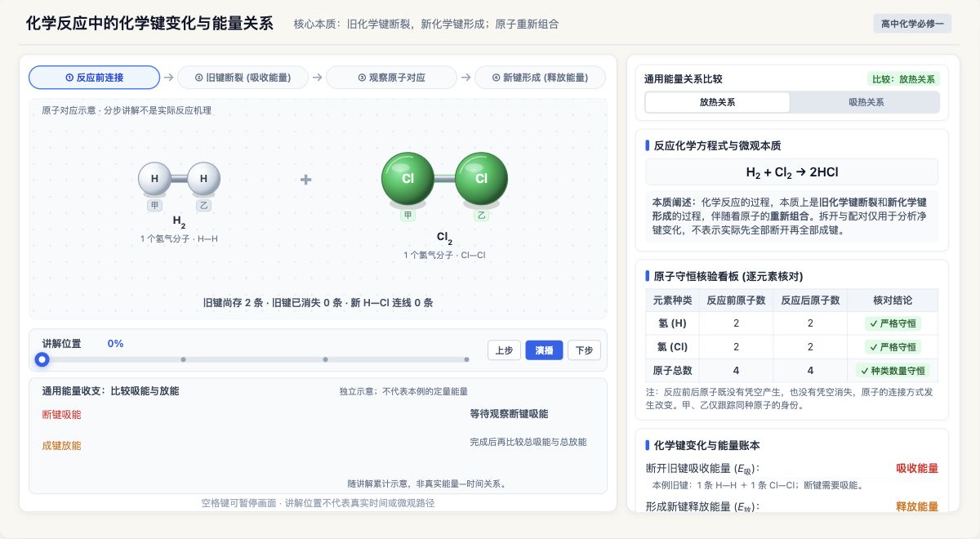
Task: Click the 比较：放热关系 status badge
Action: click(903, 79)
